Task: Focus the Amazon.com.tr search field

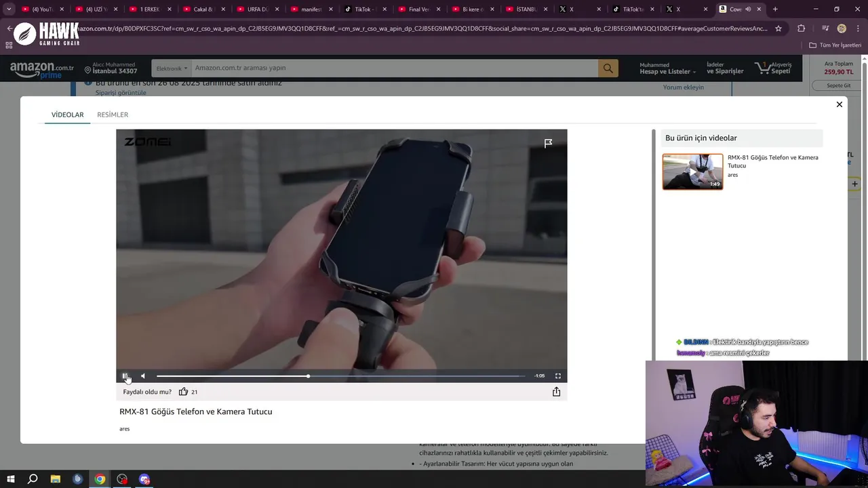Action: point(395,68)
